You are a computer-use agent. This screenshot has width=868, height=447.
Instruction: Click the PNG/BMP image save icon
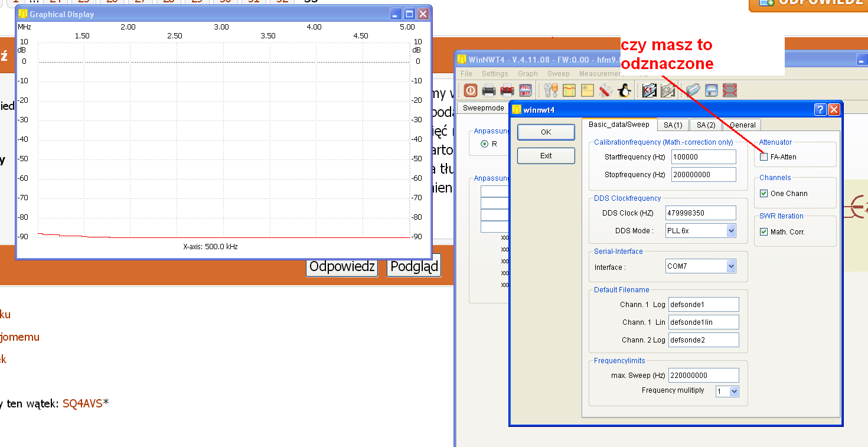coord(525,90)
